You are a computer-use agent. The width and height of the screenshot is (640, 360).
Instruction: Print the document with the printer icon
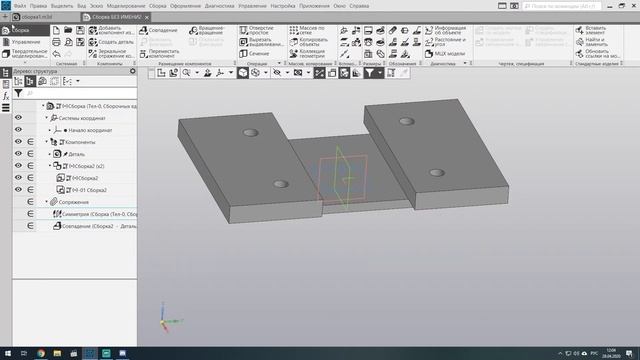pos(56,42)
